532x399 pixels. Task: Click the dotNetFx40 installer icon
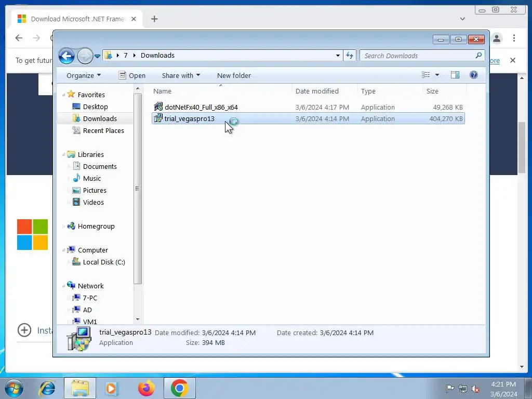coord(158,107)
